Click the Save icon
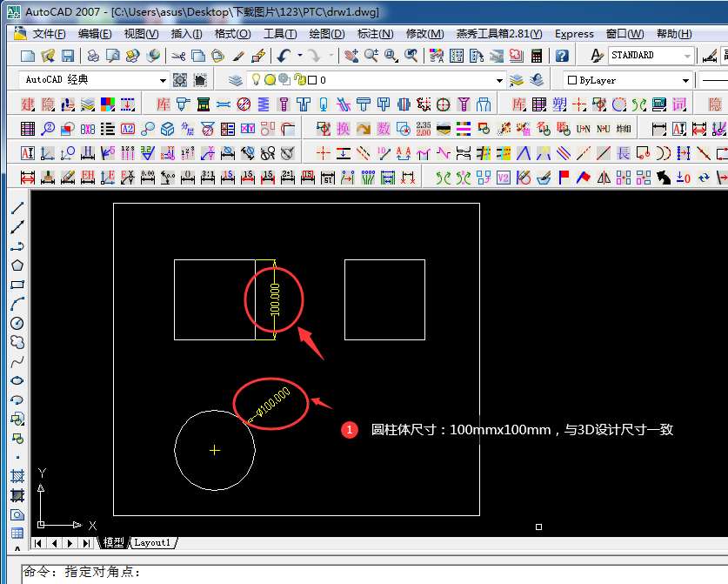 68,56
